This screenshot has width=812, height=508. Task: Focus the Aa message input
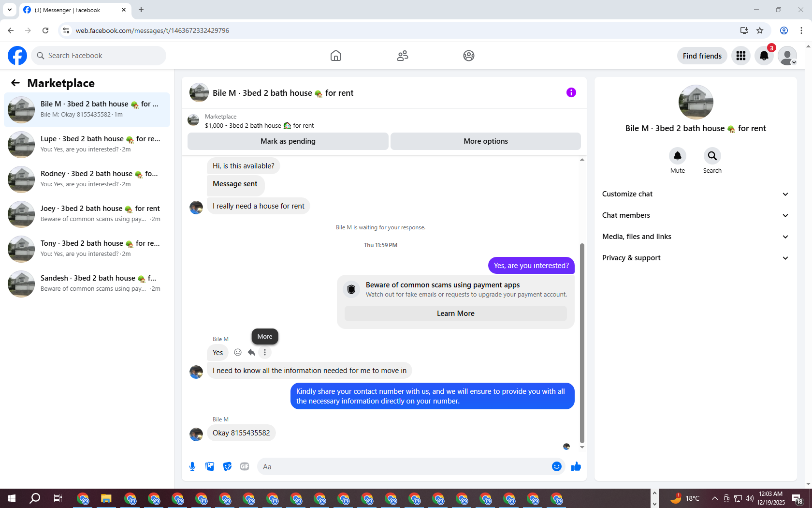point(404,466)
